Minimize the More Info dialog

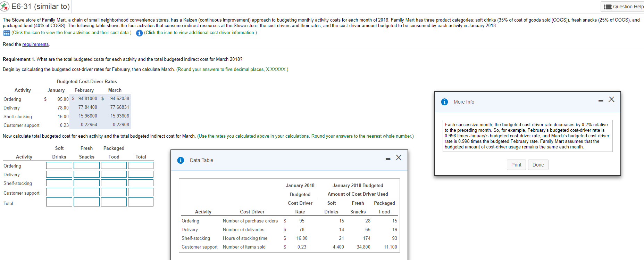tap(601, 101)
